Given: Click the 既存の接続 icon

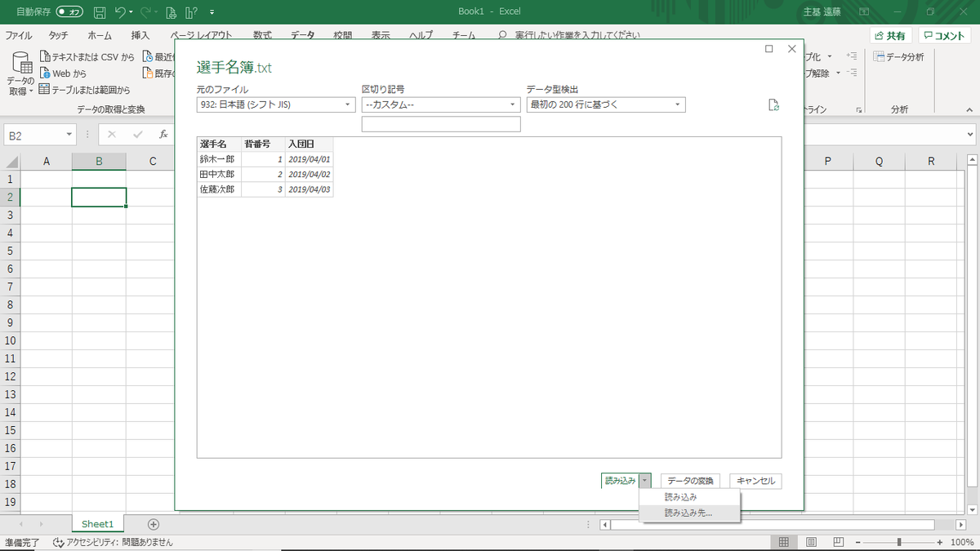Looking at the screenshot, I should [147, 73].
